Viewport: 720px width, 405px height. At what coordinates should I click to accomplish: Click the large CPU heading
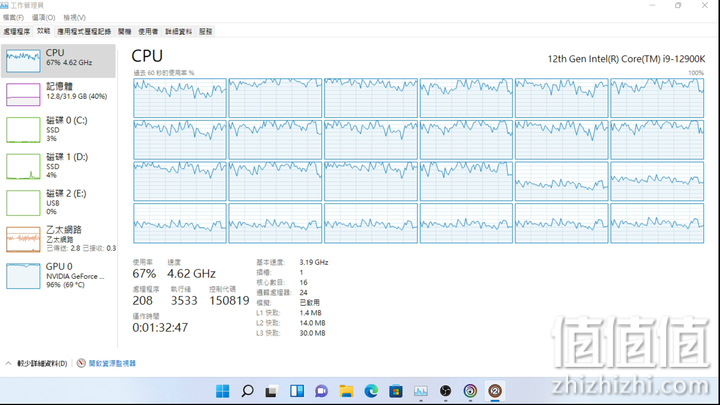pyautogui.click(x=147, y=56)
